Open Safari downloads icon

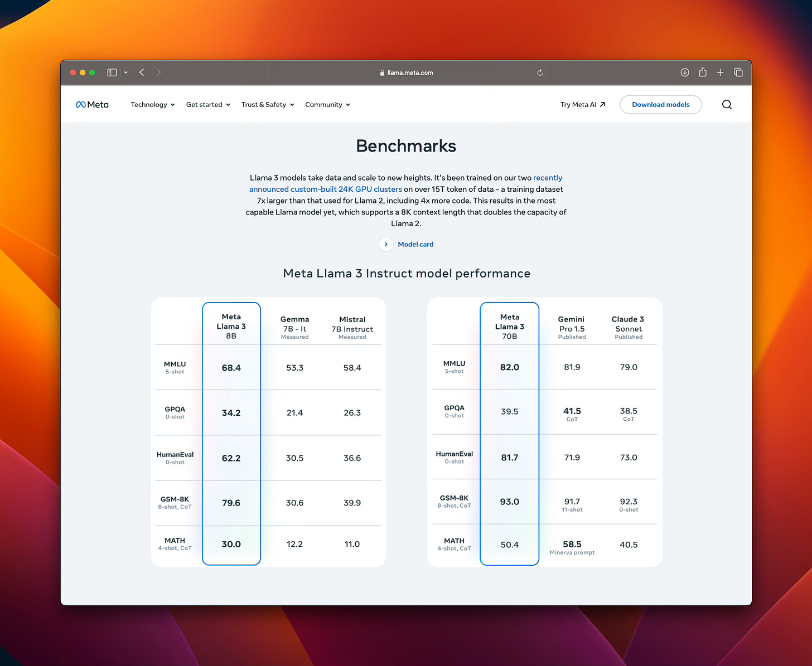click(x=685, y=72)
